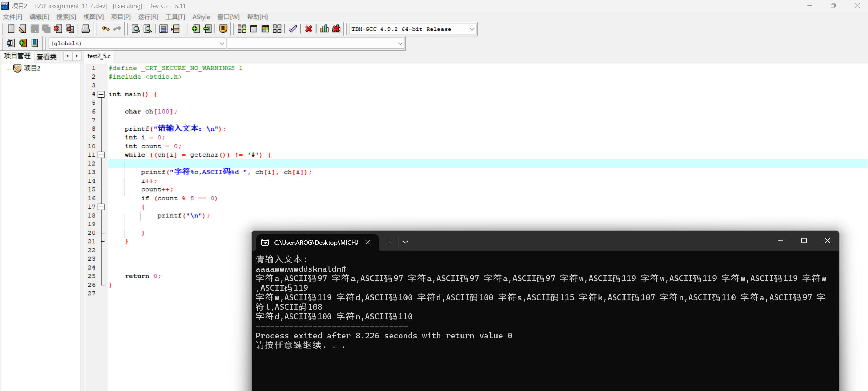The width and height of the screenshot is (868, 391).
Task: Click the terminal plus new tab button
Action: pos(390,242)
